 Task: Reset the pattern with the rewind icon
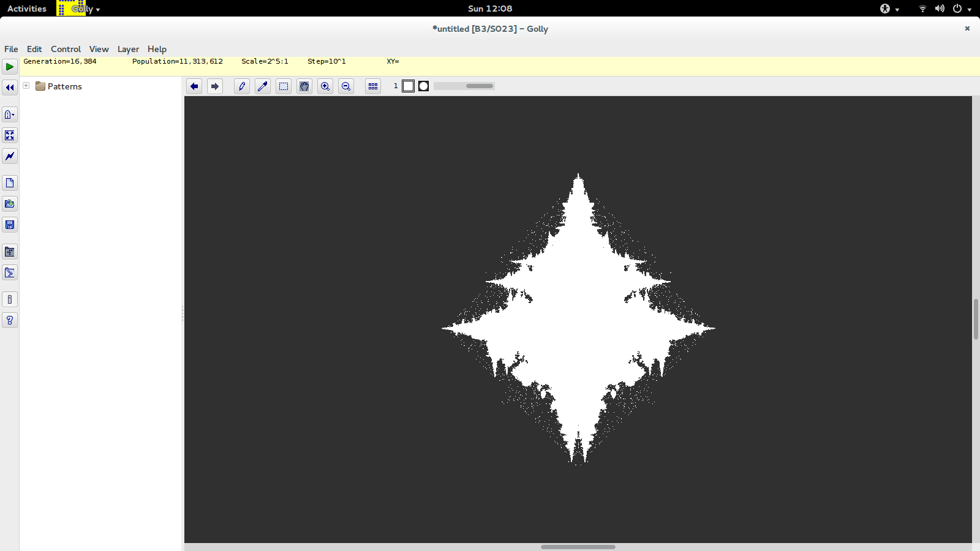[10, 88]
